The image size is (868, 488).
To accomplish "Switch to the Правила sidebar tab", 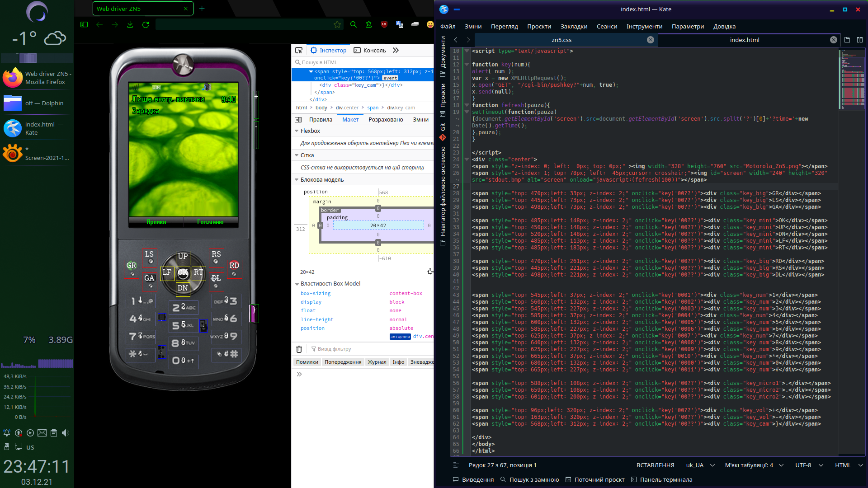I will pyautogui.click(x=321, y=120).
